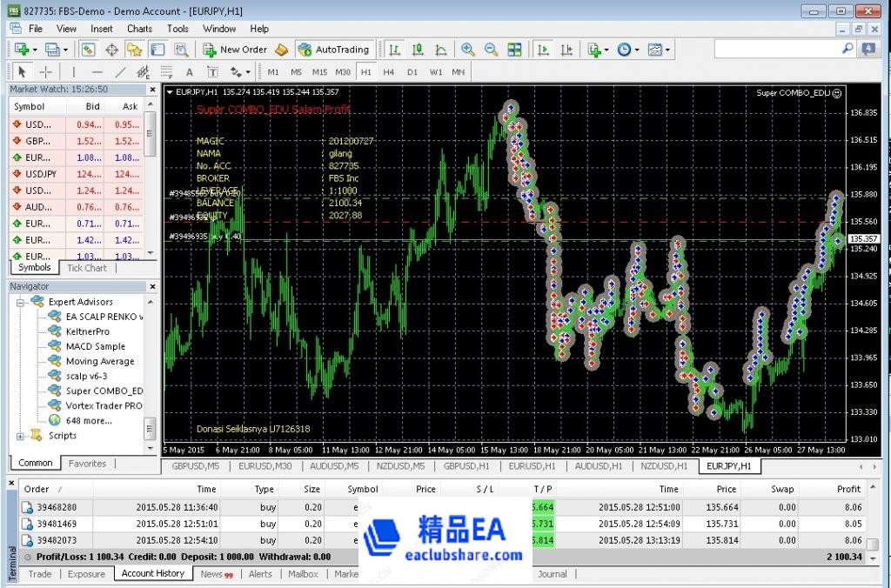This screenshot has height=588, width=891.
Task: Open the Market Watch panel icon
Action: pyautogui.click(x=88, y=50)
